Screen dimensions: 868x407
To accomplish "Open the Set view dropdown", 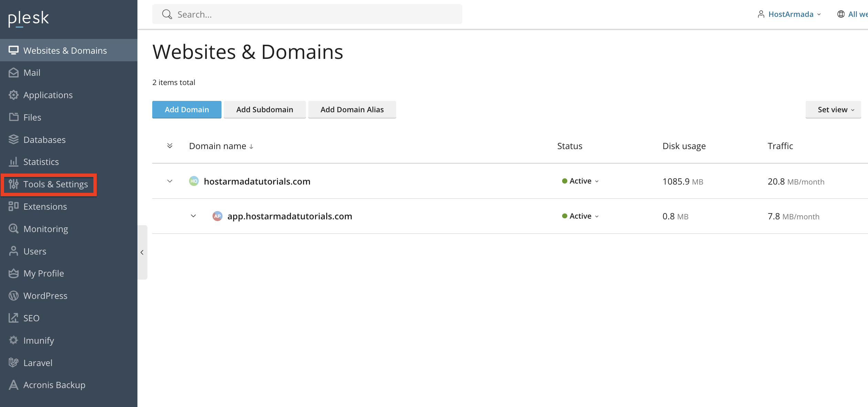I will 833,109.
